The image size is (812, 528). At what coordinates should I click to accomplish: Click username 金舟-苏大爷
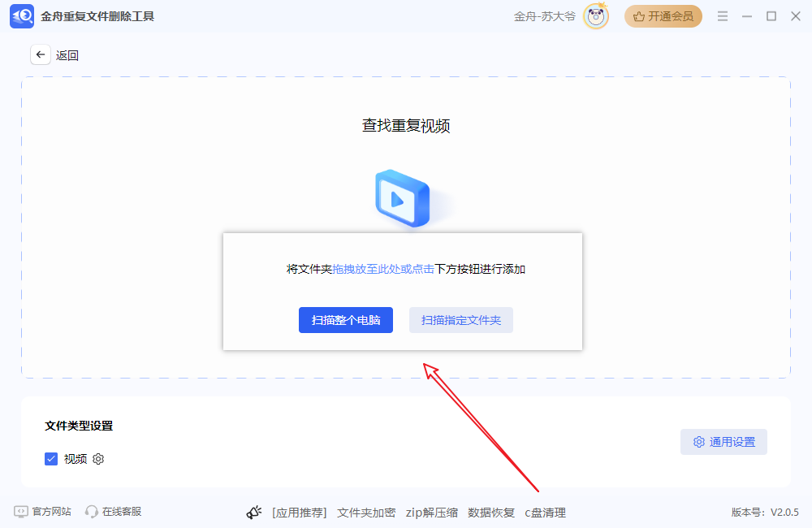point(545,16)
